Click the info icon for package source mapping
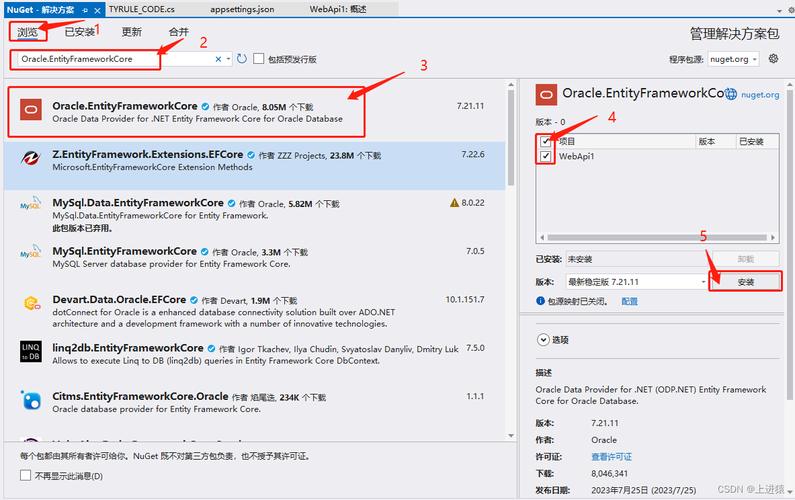 coord(540,301)
